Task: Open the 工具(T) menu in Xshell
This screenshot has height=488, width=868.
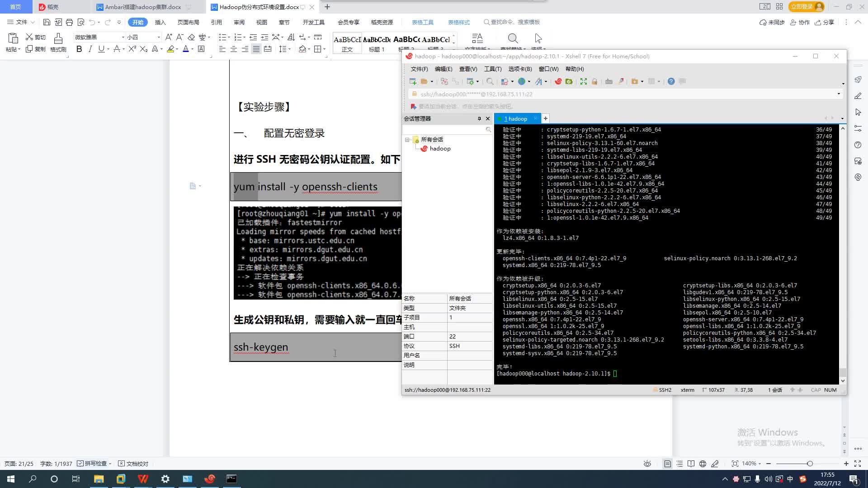Action: coord(492,69)
